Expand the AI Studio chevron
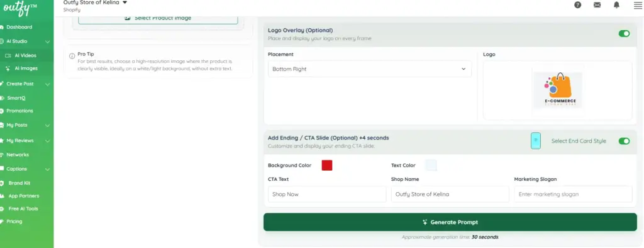Viewport: 644px width, 248px height. tap(48, 42)
